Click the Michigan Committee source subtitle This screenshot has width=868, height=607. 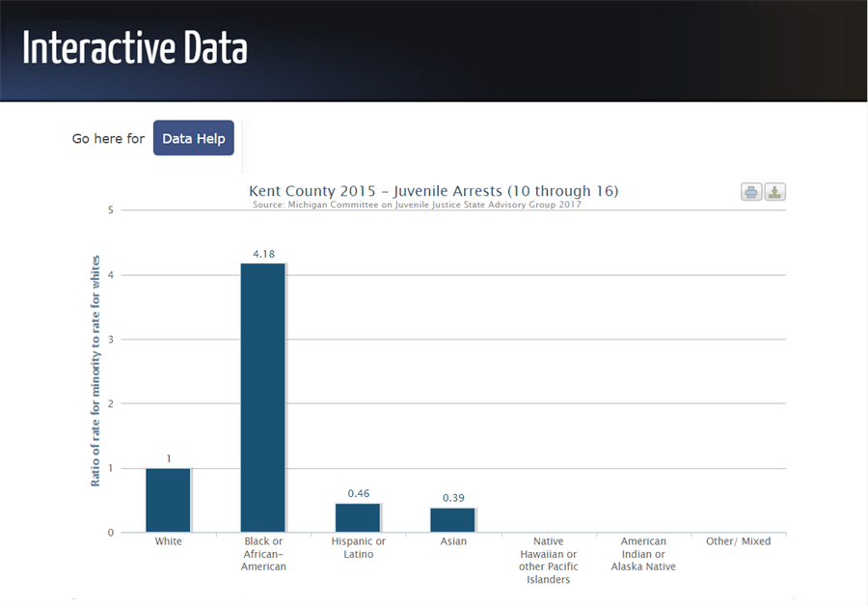[x=417, y=205]
